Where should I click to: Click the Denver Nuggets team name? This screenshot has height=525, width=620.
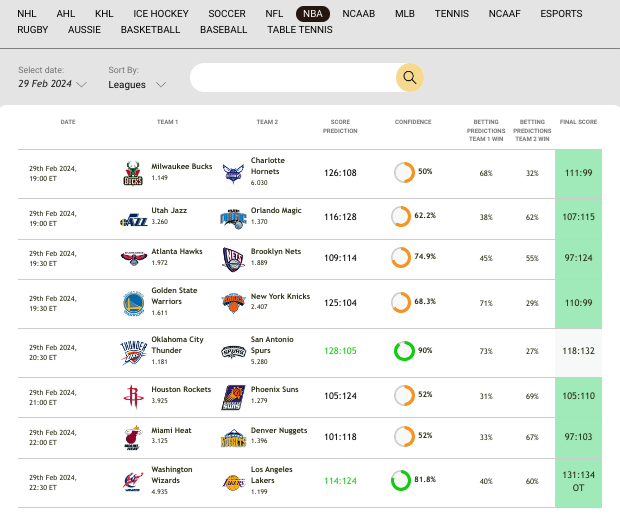pyautogui.click(x=279, y=430)
